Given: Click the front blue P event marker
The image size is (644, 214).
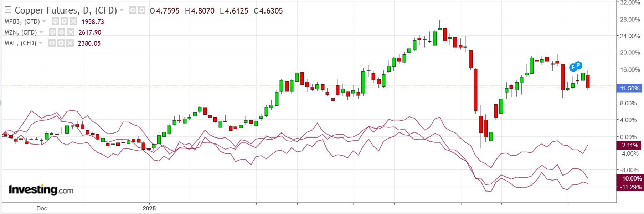Looking at the screenshot, I should coord(578,65).
